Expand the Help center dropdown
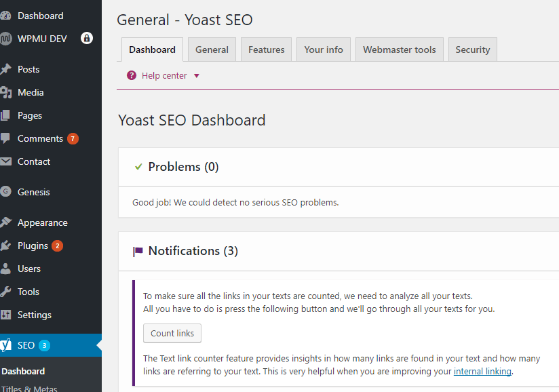Image resolution: width=559 pixels, height=392 pixels. click(x=196, y=75)
